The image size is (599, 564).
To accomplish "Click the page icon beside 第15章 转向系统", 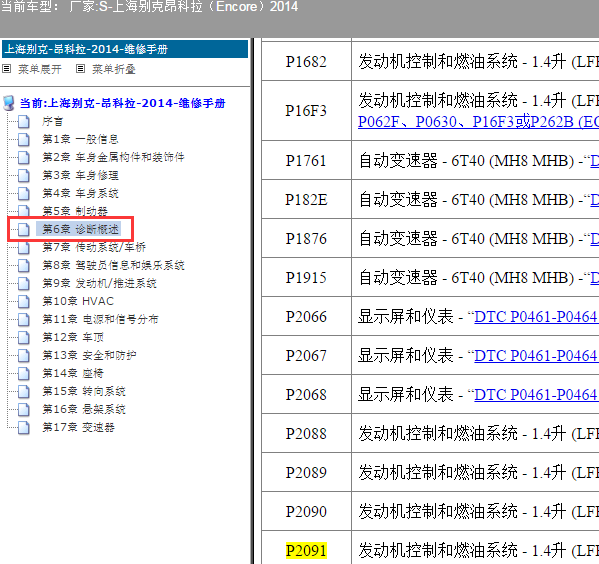I will [24, 391].
